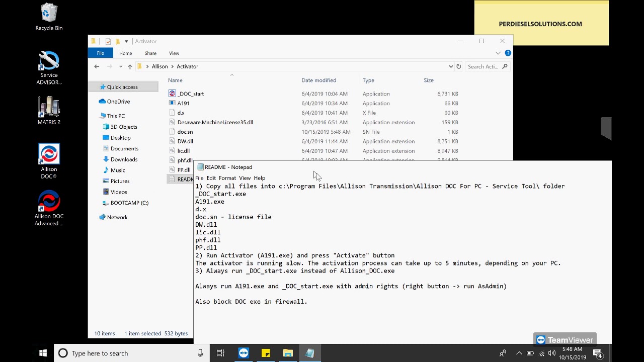The width and height of the screenshot is (644, 362).
Task: Open Notepad View menu
Action: [245, 178]
